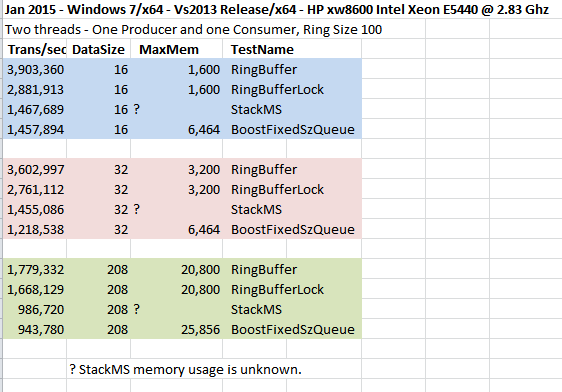Select the Trans/sec column header cell
This screenshot has width=562, height=392.
tap(35, 49)
